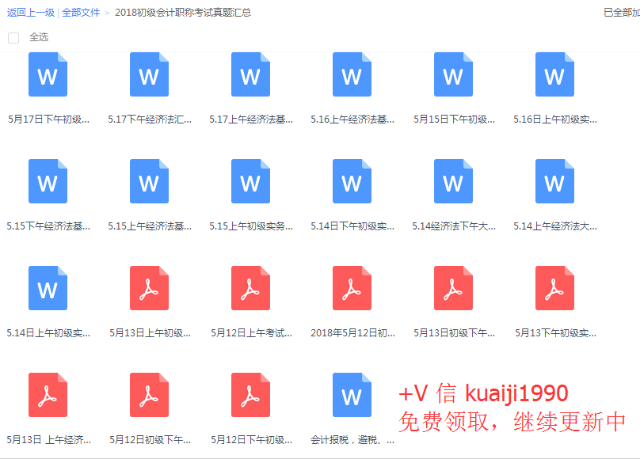This screenshot has width=640, height=459.
Task: Click file name 5月12日上午考试...
Action: 251,333
